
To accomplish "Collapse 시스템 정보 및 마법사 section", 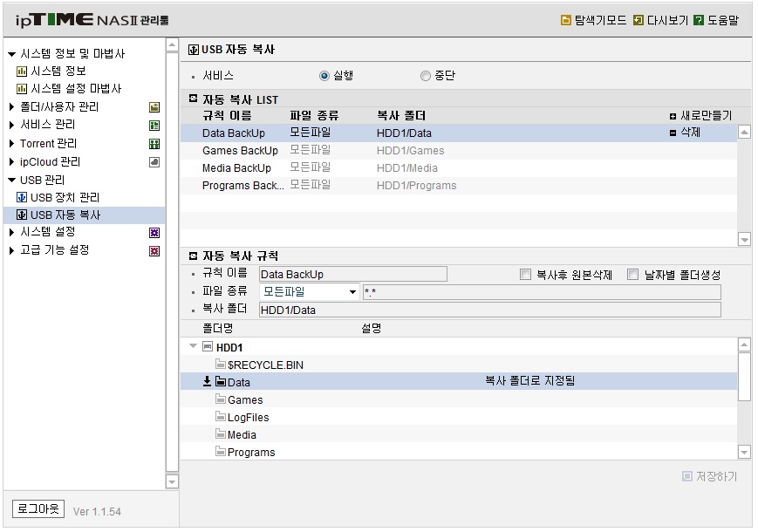I will click(x=12, y=54).
